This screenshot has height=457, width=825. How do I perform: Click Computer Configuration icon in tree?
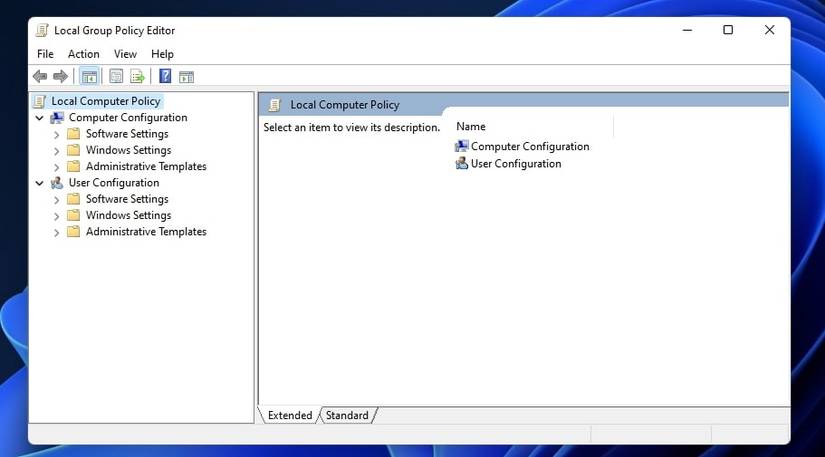57,118
